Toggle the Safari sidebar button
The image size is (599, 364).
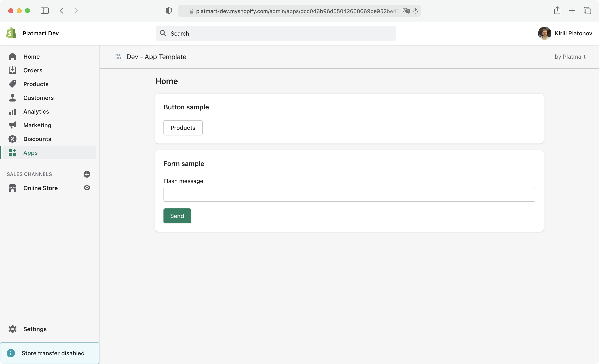(x=45, y=11)
